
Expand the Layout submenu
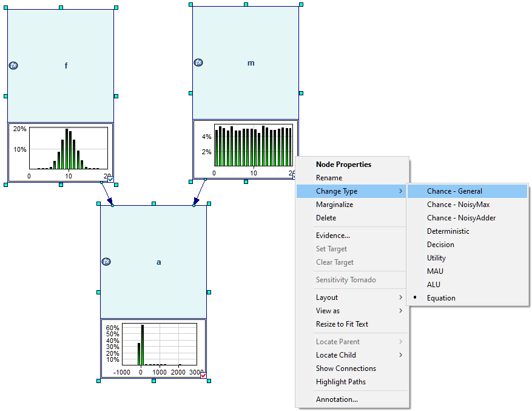352,297
